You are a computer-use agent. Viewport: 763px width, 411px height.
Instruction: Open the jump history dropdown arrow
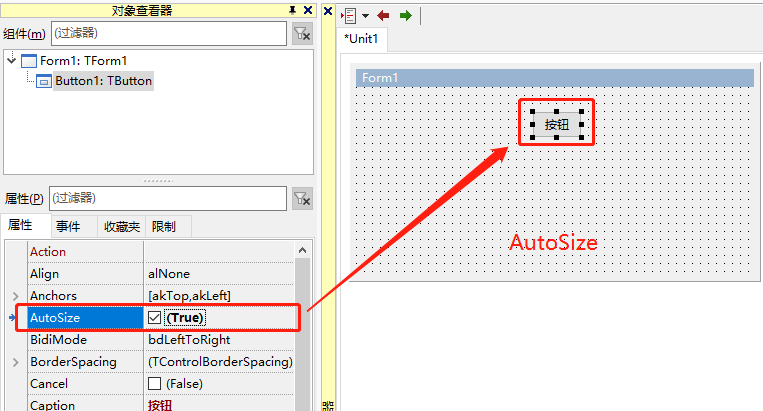365,16
